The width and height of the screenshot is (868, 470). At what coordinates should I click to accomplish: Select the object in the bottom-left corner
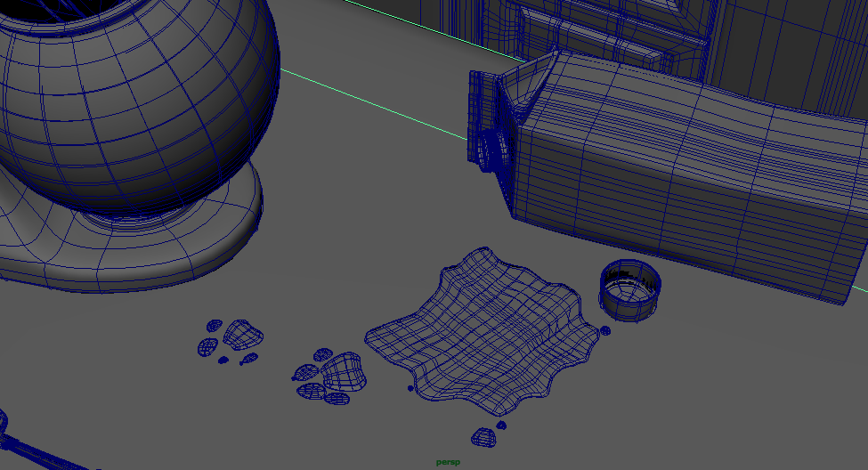(27, 448)
